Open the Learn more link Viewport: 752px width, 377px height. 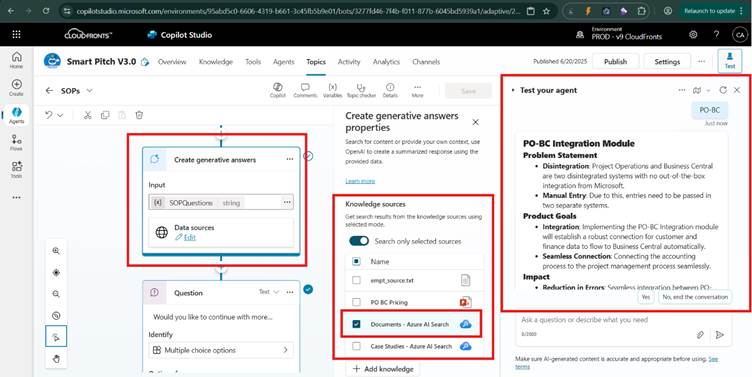click(x=360, y=181)
